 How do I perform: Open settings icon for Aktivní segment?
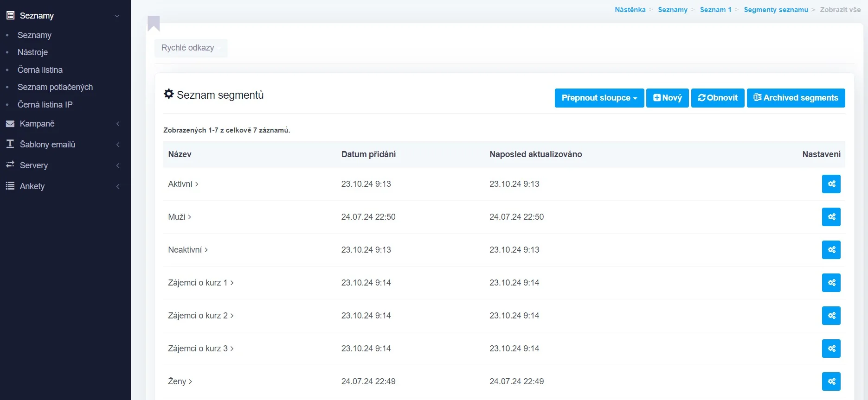(x=831, y=184)
